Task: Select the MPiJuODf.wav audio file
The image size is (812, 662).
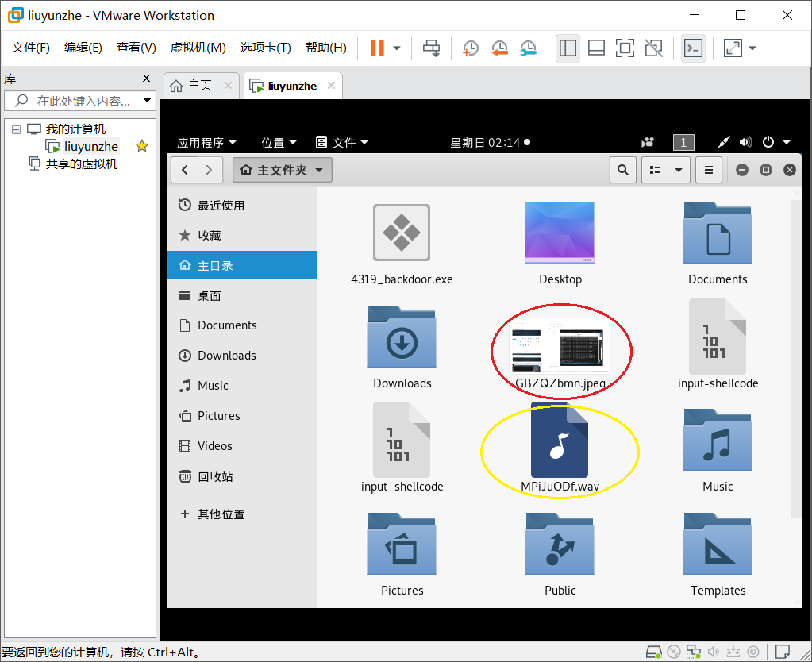Action: point(560,440)
